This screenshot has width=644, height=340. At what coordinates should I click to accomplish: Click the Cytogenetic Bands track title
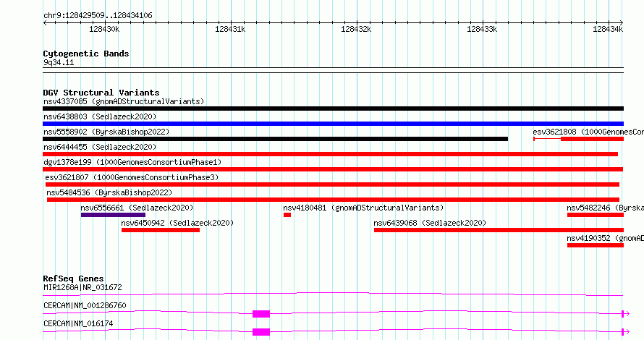tap(86, 54)
